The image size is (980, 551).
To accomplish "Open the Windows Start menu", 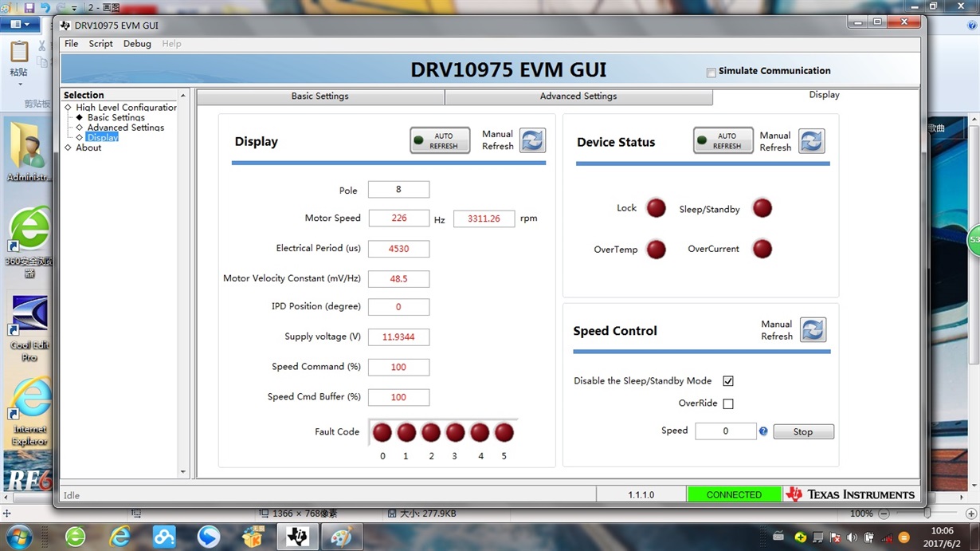I will click(18, 537).
